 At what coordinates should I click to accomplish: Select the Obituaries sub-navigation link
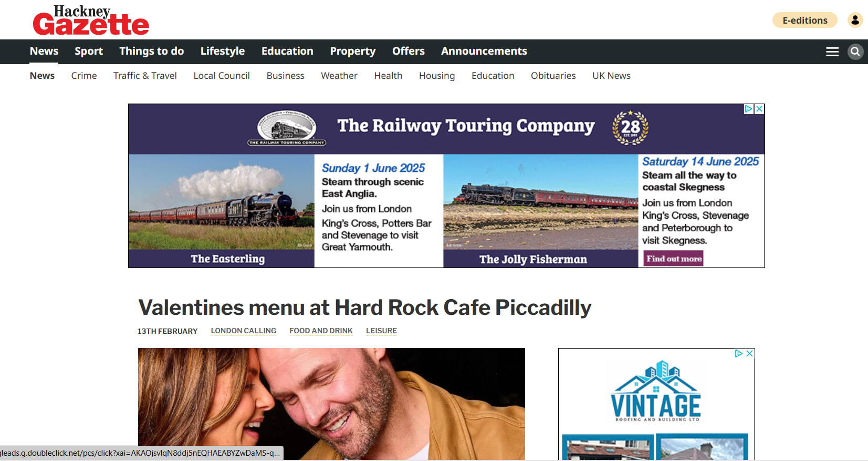click(x=553, y=76)
